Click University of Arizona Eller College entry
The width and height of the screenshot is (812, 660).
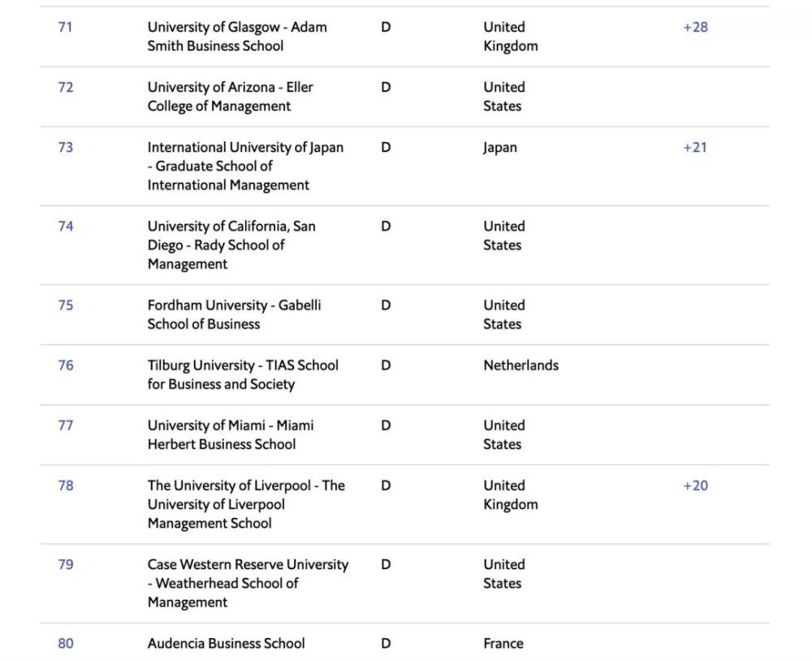tap(230, 97)
